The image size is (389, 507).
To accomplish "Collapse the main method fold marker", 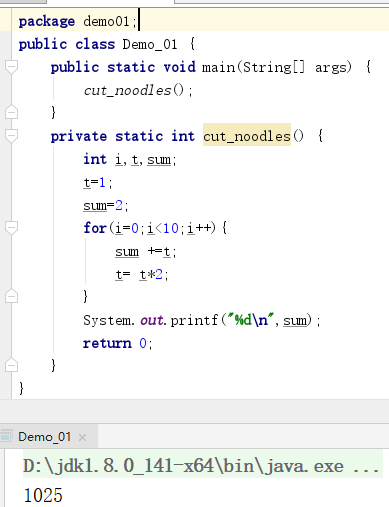I will pyautogui.click(x=11, y=67).
